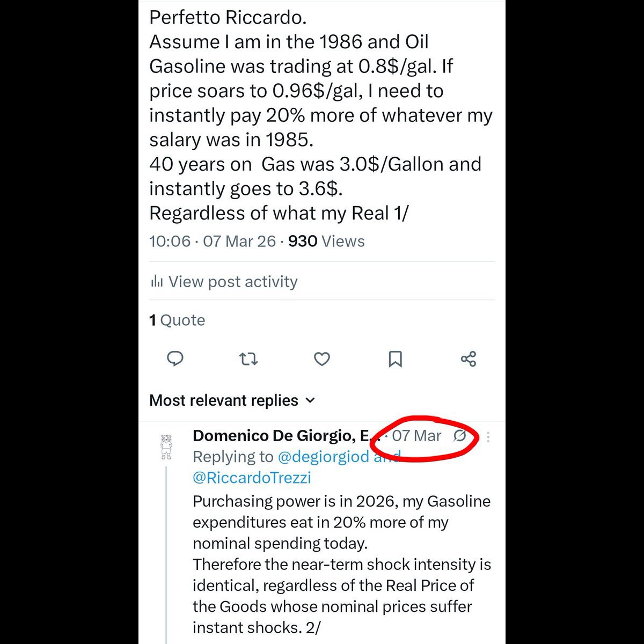Click the bar chart analytics icon
This screenshot has width=644, height=644.
[x=156, y=281]
